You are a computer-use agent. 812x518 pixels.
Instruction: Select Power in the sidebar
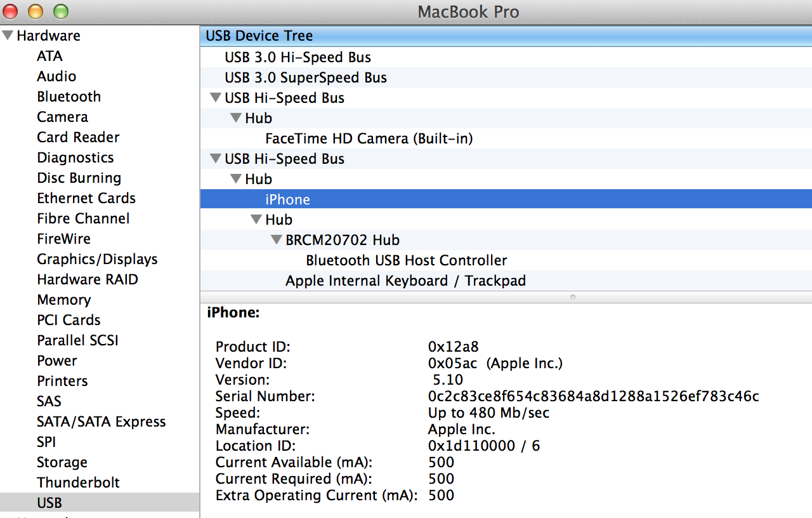[57, 361]
